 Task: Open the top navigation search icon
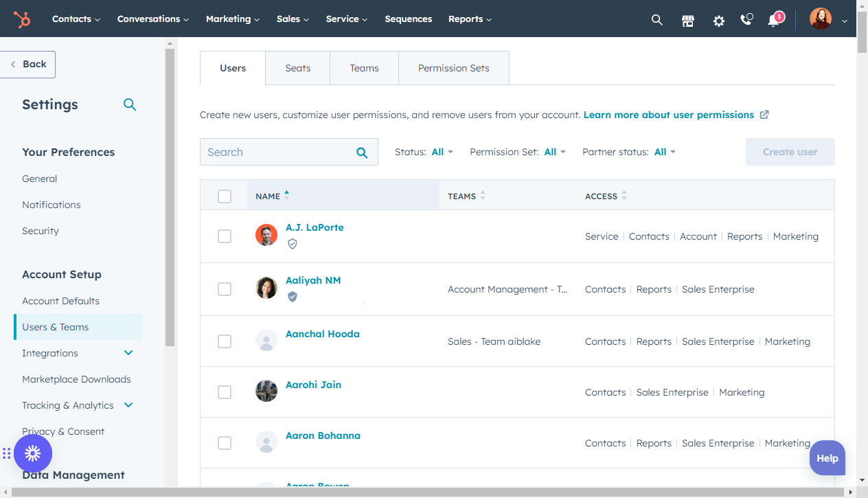[657, 20]
